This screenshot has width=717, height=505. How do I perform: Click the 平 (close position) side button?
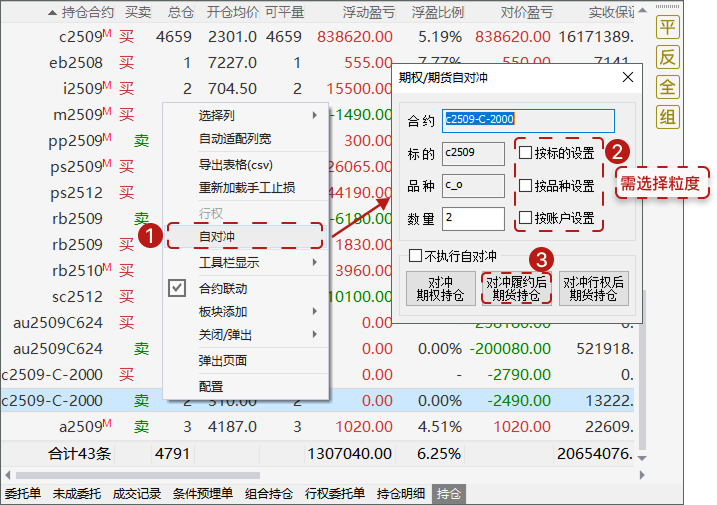pyautogui.click(x=667, y=27)
